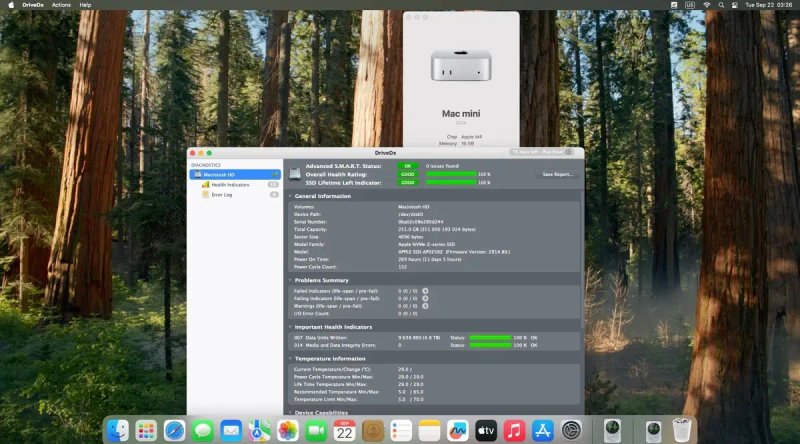Image resolution: width=800 pixels, height=444 pixels.
Task: Open the Photos app in the Dock
Action: (x=288, y=431)
